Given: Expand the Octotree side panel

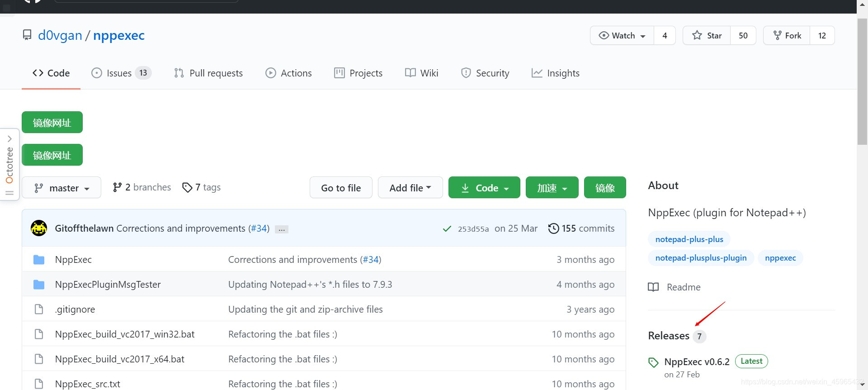Looking at the screenshot, I should point(9,139).
